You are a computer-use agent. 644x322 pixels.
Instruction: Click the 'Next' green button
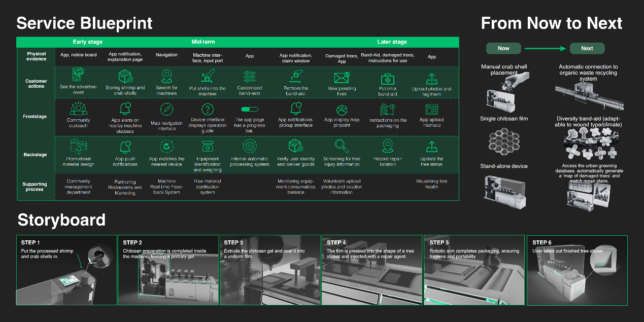pyautogui.click(x=587, y=48)
